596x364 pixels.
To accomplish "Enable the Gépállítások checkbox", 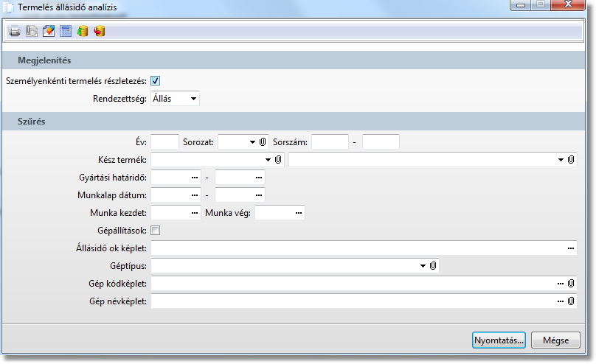I will [156, 231].
